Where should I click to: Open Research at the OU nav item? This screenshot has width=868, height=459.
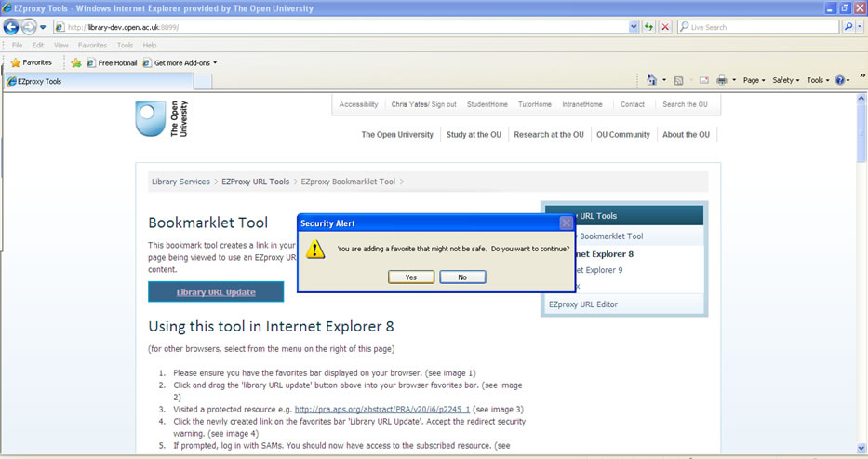pos(549,135)
